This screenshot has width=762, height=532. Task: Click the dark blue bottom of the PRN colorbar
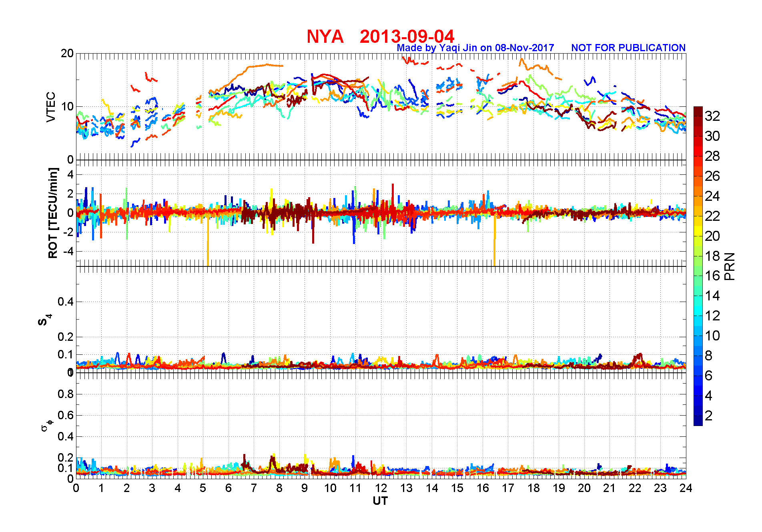[698, 421]
